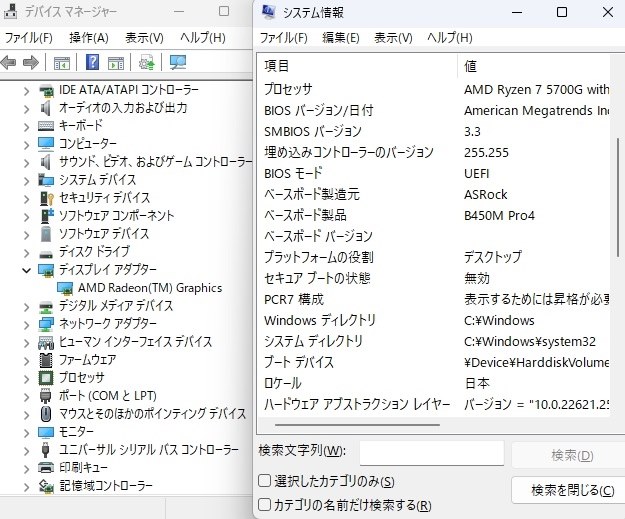Viewport: 625px width, 519px height.
Task: Select the 印刷キュー printer icon
Action: [x=46, y=467]
